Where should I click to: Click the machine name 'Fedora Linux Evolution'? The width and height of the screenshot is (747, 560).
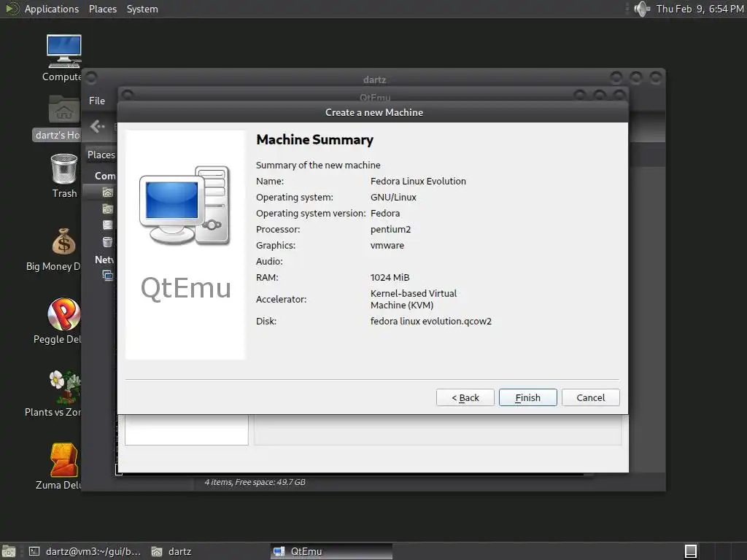[418, 181]
